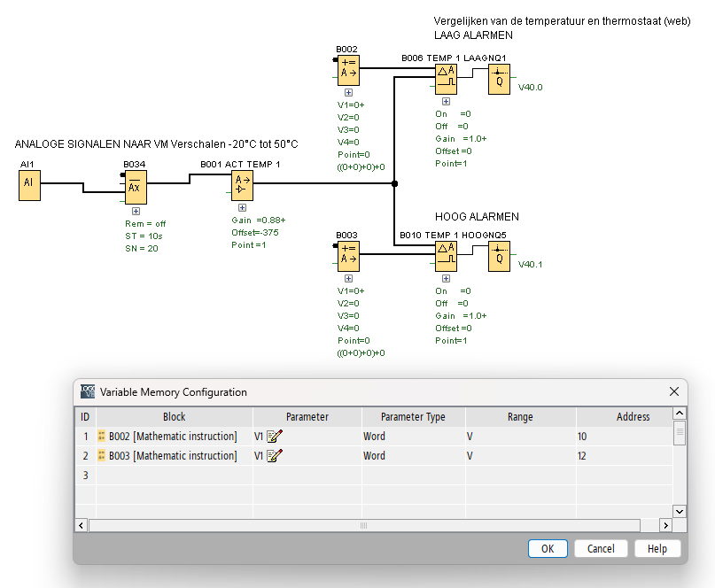Click the B010 TEMP 1 HOOG comparator block
The height and width of the screenshot is (588, 715).
446,257
